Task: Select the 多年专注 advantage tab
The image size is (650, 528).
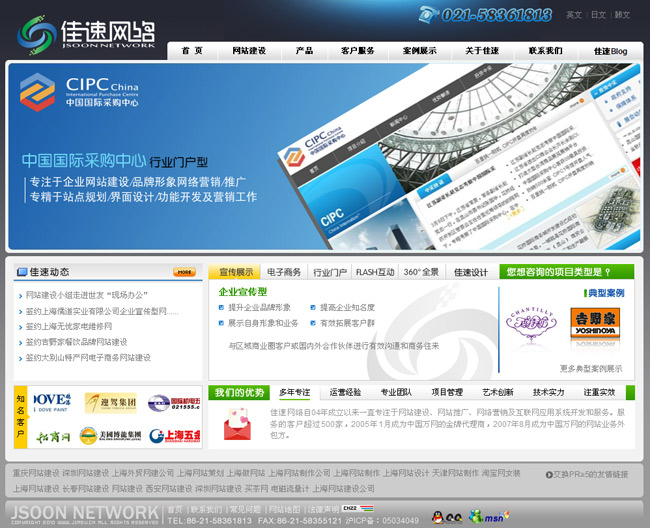Action: coord(294,392)
